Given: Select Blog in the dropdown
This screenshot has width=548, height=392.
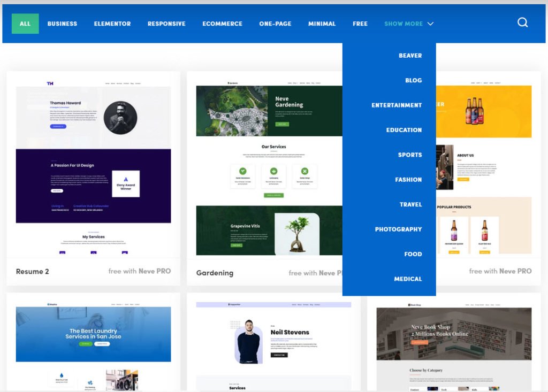Looking at the screenshot, I should click(x=414, y=80).
